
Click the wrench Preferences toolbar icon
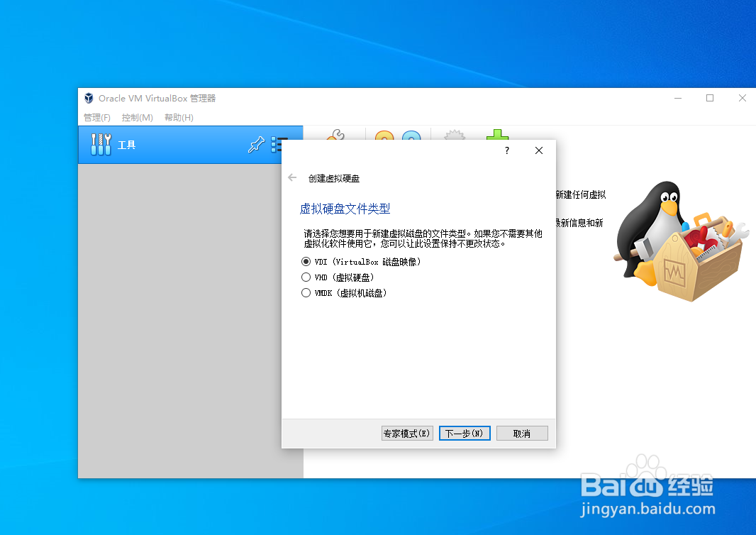[335, 135]
